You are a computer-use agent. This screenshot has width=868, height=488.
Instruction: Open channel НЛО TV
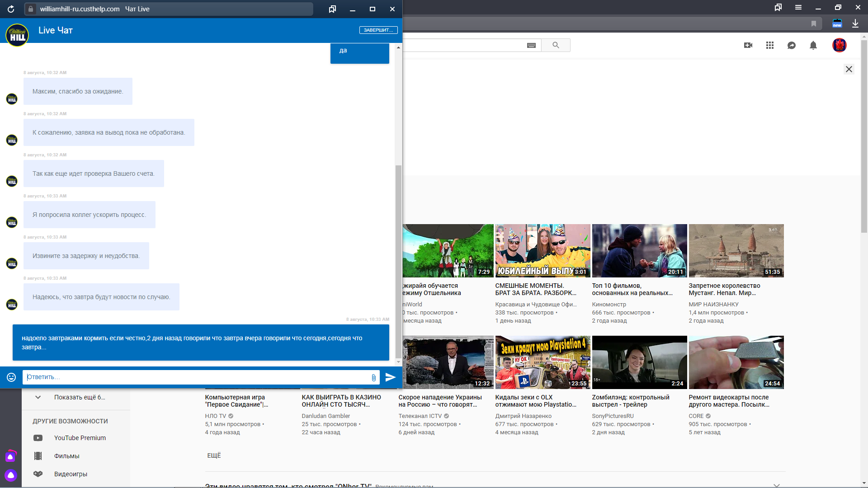(x=215, y=416)
